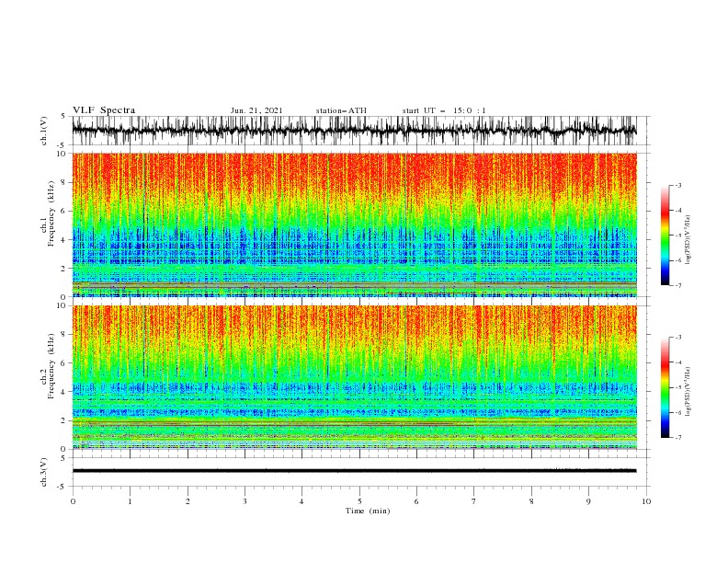Click the 'Time (min)' axis label

point(368,511)
